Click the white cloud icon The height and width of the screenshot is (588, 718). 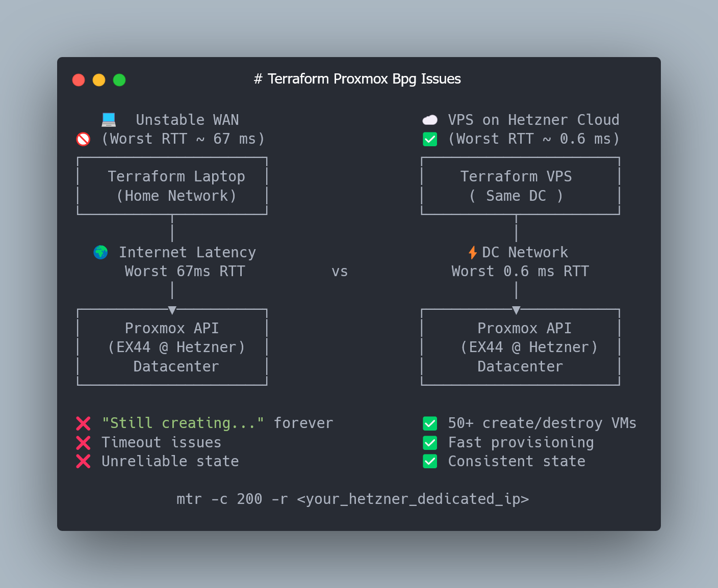click(430, 120)
